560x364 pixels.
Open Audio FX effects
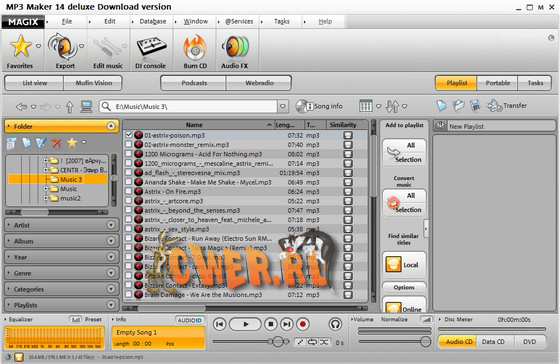235,50
